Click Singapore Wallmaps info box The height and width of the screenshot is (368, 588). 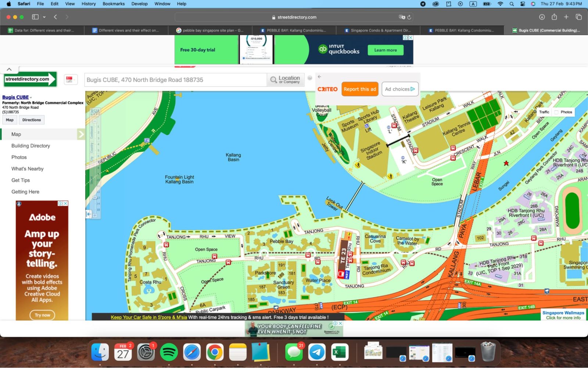coord(563,315)
